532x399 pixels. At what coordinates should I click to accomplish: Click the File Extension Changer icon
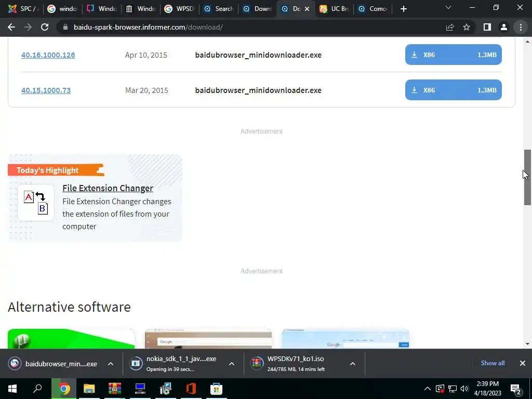pos(36,203)
